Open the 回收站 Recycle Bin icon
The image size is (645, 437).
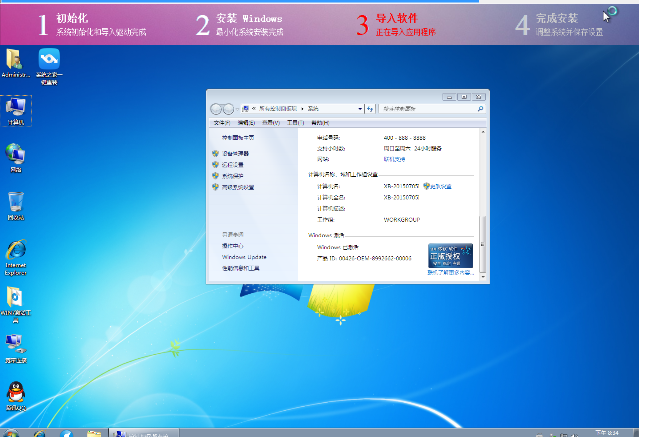[x=16, y=204]
